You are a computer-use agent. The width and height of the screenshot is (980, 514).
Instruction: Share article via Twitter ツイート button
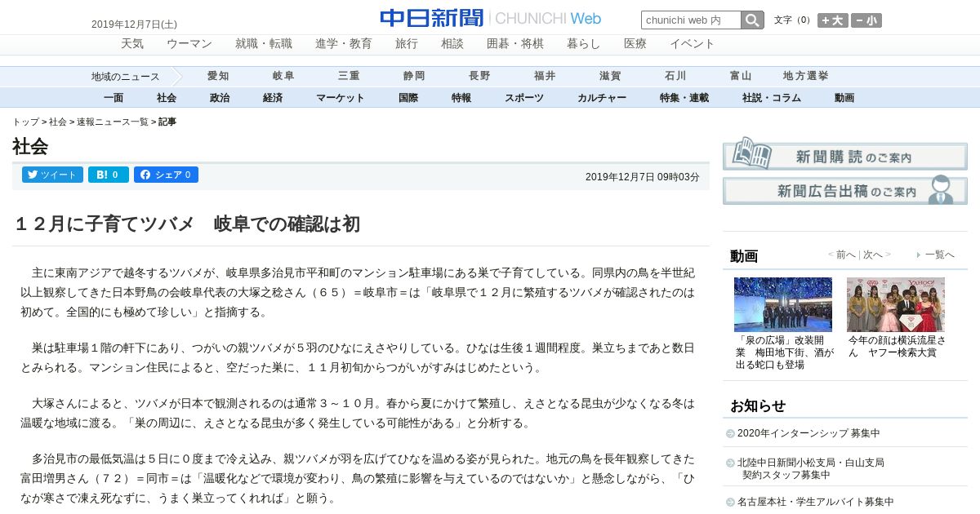point(52,175)
